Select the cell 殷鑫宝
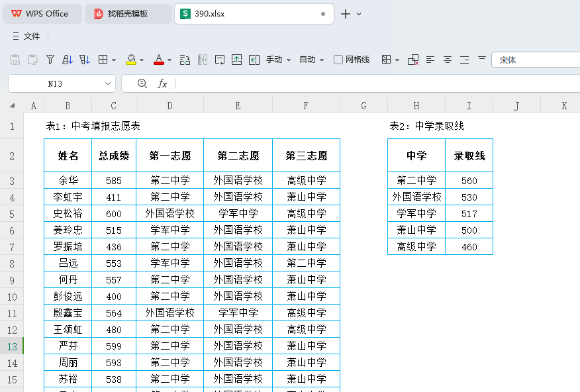The width and height of the screenshot is (580, 392). tap(68, 313)
